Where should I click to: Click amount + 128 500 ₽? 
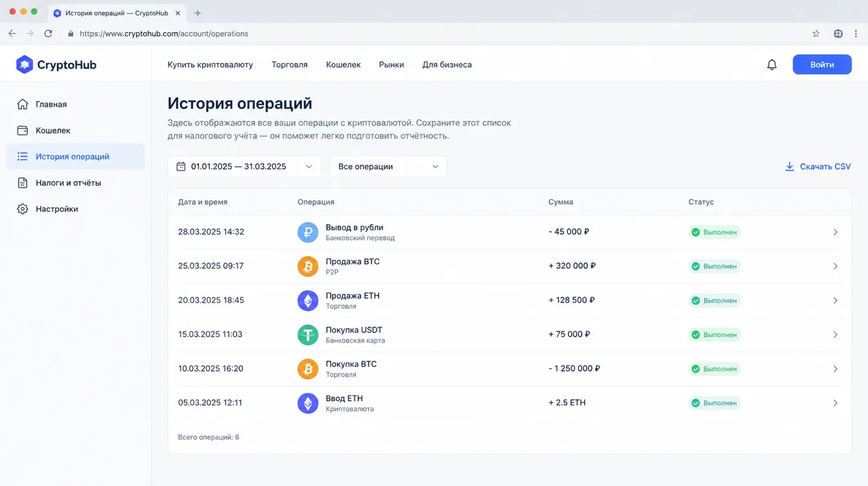(x=572, y=300)
